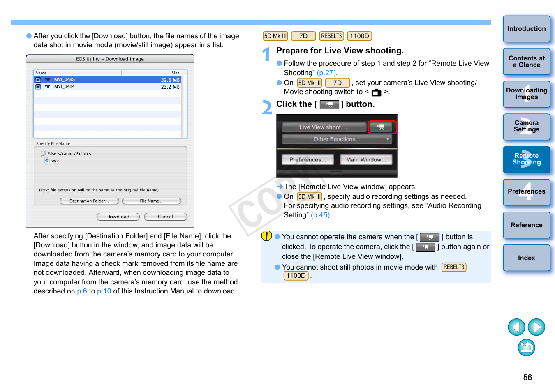Click the Preferences button in the panel screenshot
Viewport: 555px width, 392px height.
(308, 160)
